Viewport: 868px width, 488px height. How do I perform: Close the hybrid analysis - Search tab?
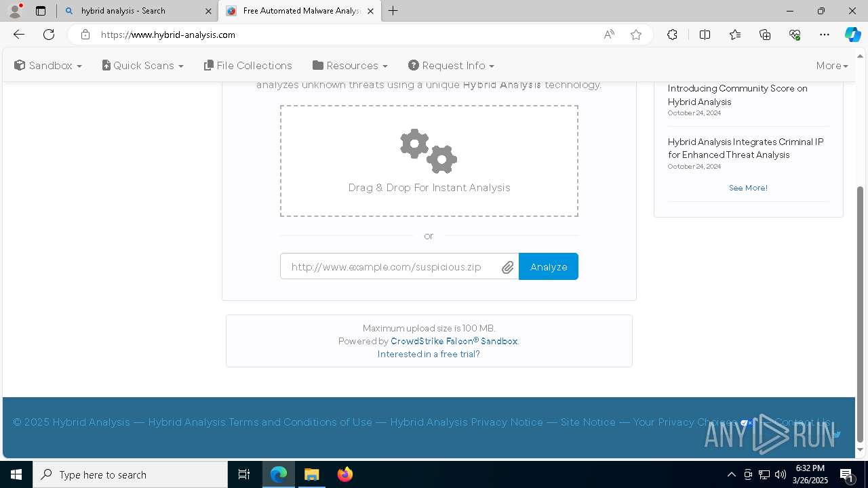coord(209,11)
